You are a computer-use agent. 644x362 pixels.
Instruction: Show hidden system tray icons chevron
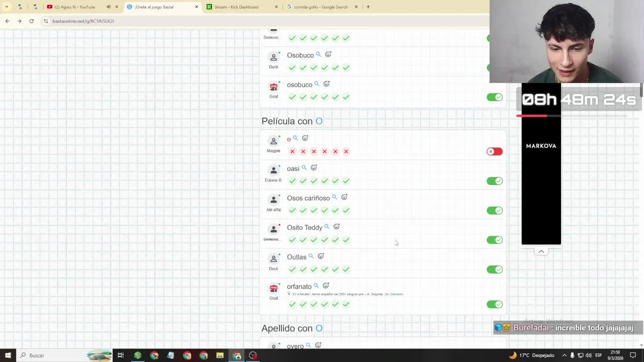pos(564,355)
